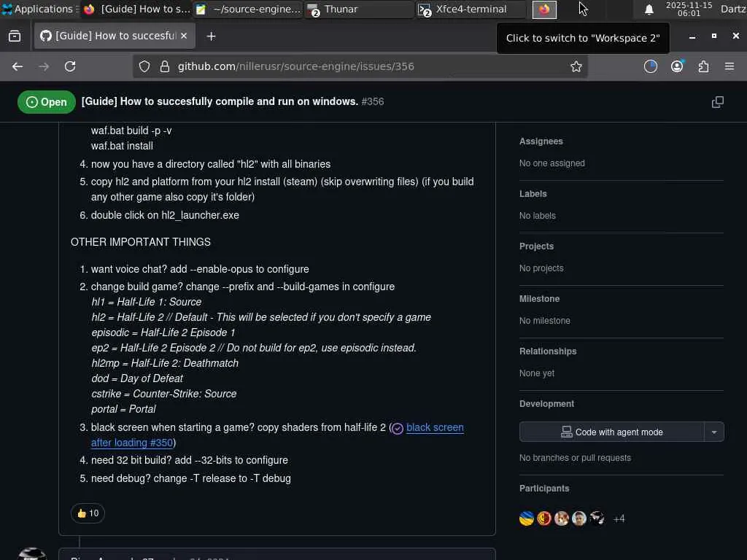Click the text 'waf.bat install'
This screenshot has width=747, height=560.
[x=122, y=146]
